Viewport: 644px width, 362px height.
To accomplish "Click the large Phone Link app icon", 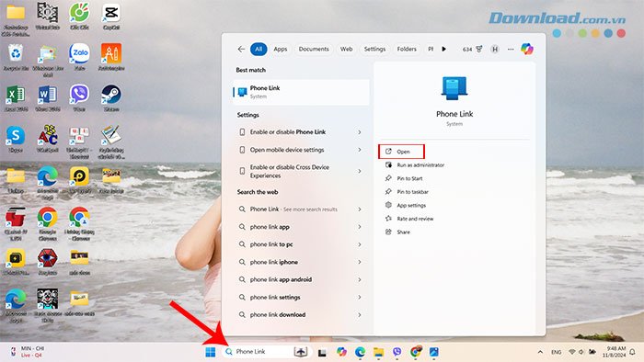I will 454,88.
